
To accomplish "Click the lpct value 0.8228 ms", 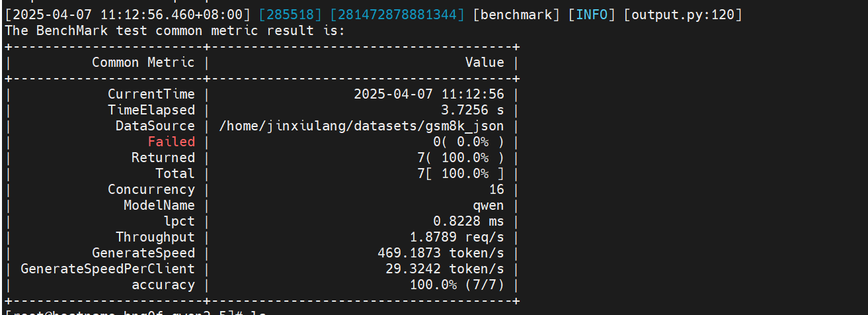I will (x=468, y=221).
